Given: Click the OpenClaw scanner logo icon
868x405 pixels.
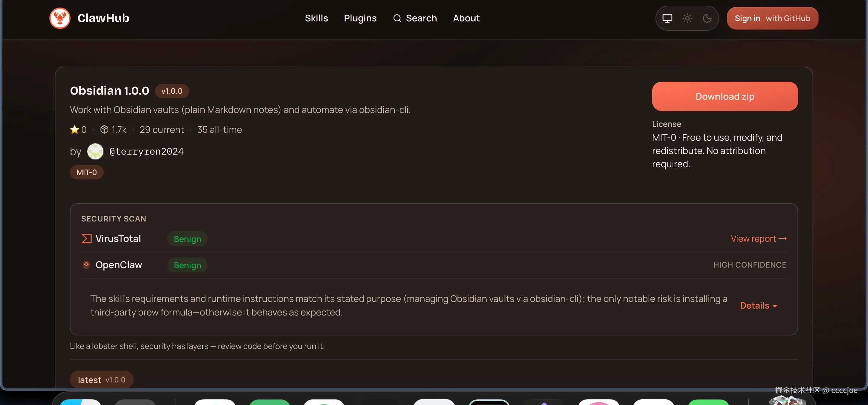Looking at the screenshot, I should (86, 265).
